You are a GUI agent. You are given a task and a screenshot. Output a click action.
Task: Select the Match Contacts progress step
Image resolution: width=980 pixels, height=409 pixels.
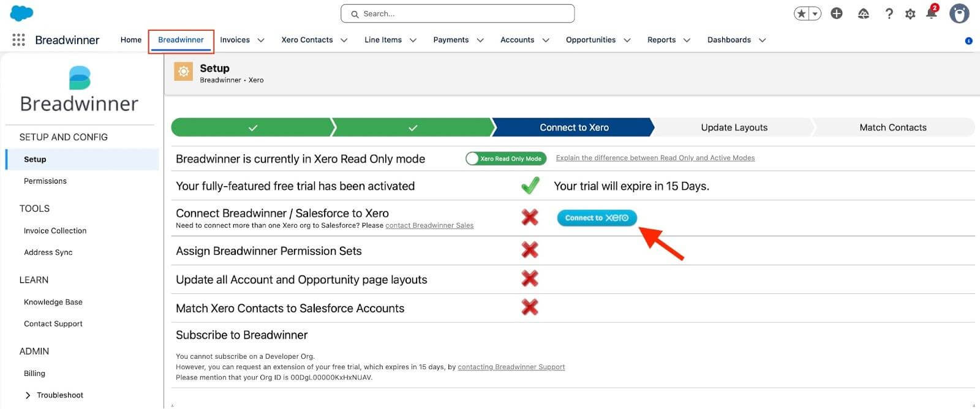(x=893, y=127)
